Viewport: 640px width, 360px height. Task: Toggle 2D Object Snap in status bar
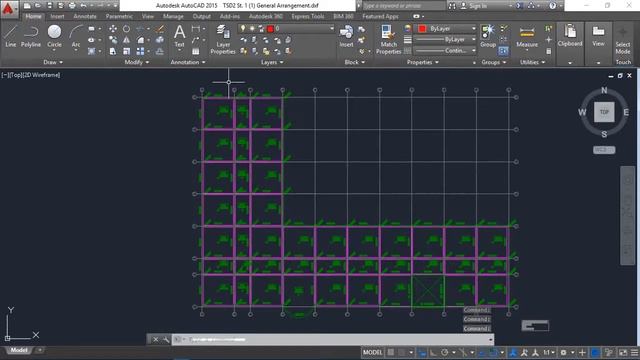pyautogui.click(x=493, y=352)
